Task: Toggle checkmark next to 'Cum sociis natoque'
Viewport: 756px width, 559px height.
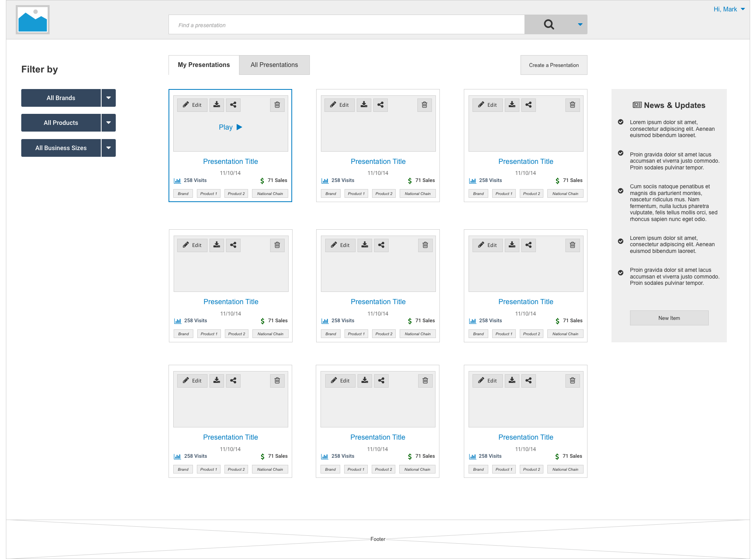Action: 621,191
